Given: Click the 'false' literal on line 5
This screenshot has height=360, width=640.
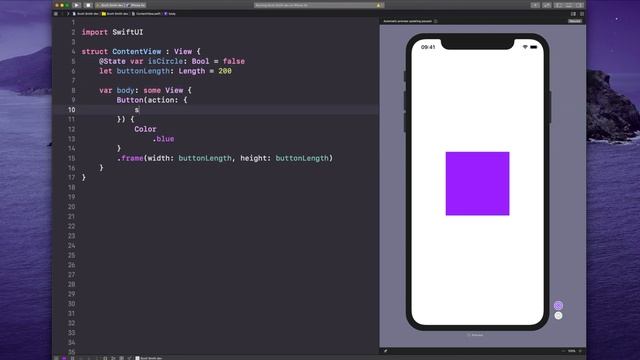Looking at the screenshot, I should [234, 61].
